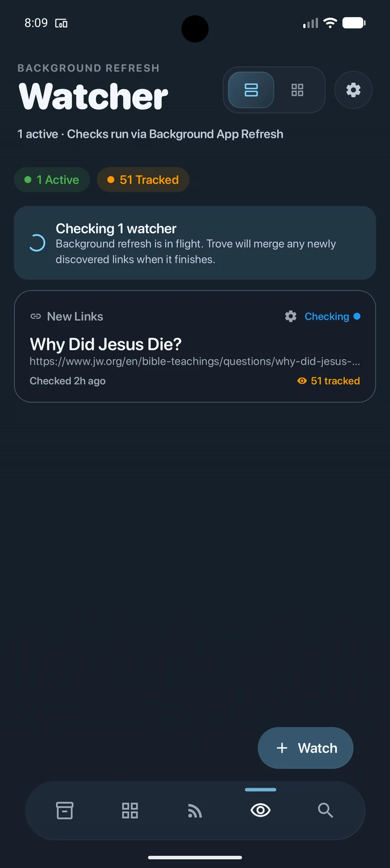Tap the loading spinner in Checking banner

37,243
